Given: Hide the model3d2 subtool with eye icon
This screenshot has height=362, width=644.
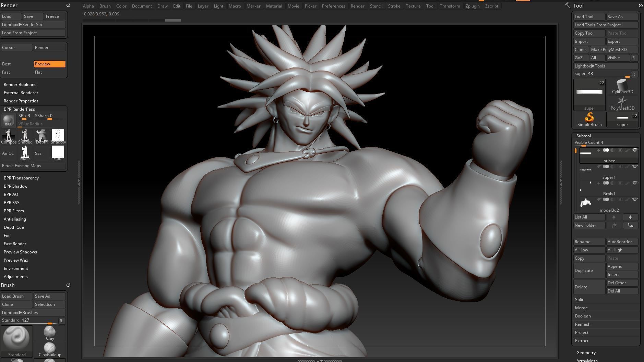Looking at the screenshot, I should pos(635,199).
